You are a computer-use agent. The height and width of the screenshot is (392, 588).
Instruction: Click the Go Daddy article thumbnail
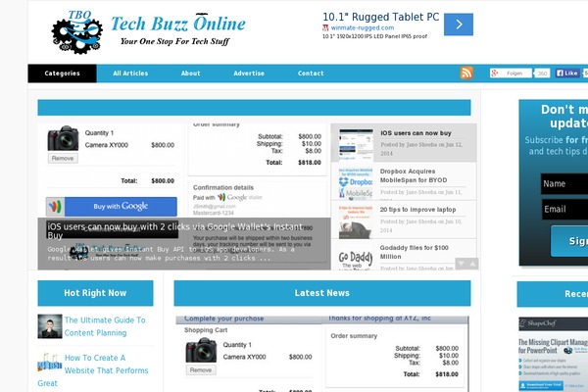click(356, 257)
